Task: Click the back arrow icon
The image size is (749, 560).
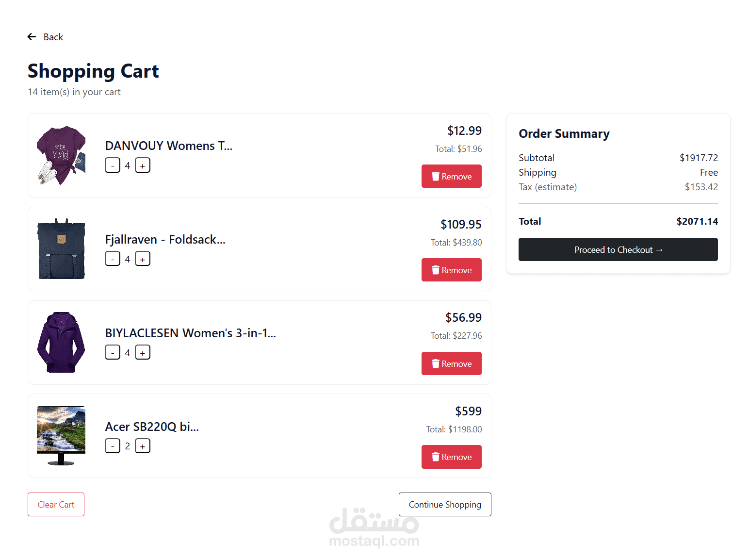Action: [32, 37]
